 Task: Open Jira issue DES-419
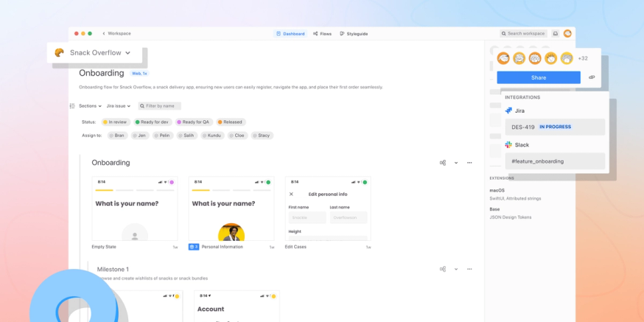[555, 127]
